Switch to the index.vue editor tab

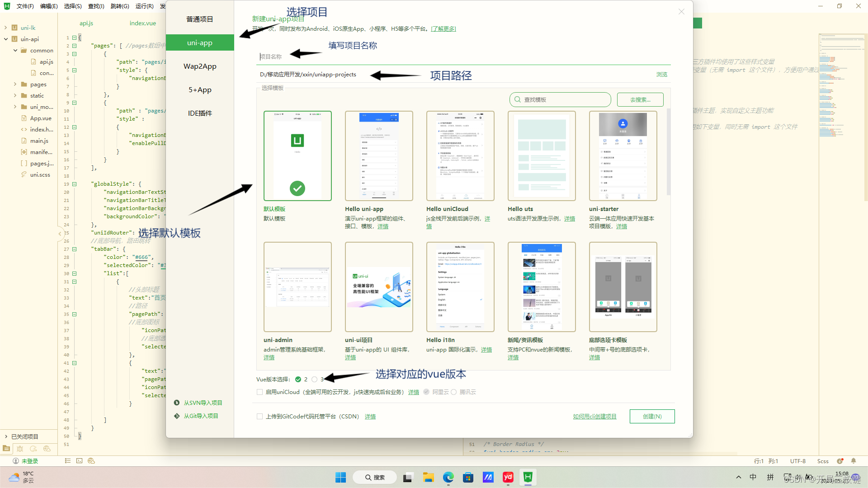[143, 23]
